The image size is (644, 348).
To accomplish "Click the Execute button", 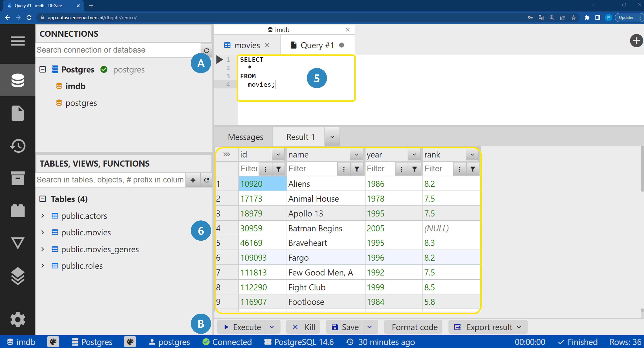I will click(x=241, y=327).
